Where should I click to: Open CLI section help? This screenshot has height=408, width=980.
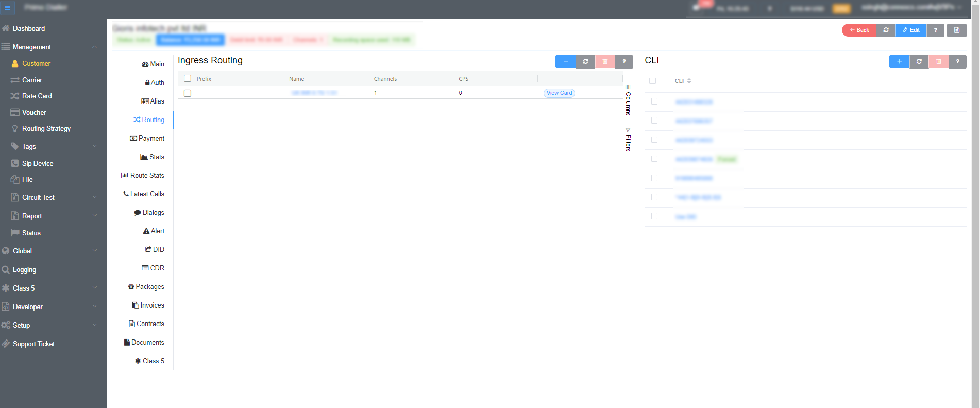tap(958, 61)
